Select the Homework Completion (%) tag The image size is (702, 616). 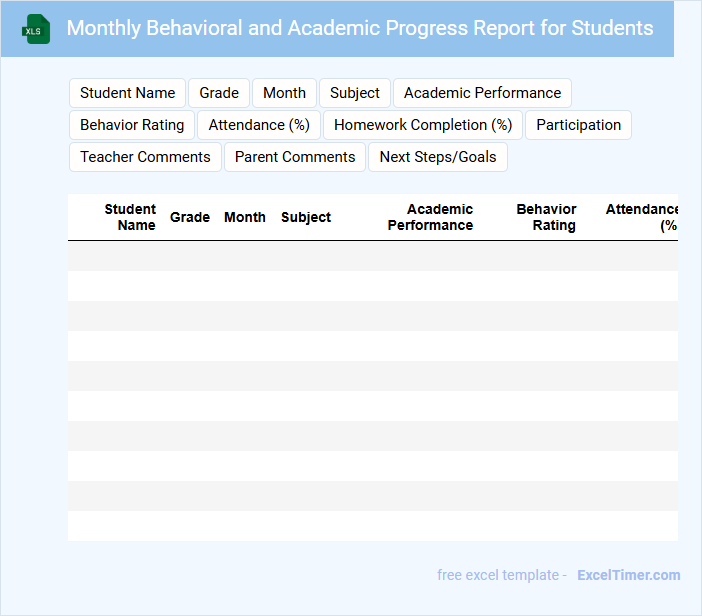[423, 125]
